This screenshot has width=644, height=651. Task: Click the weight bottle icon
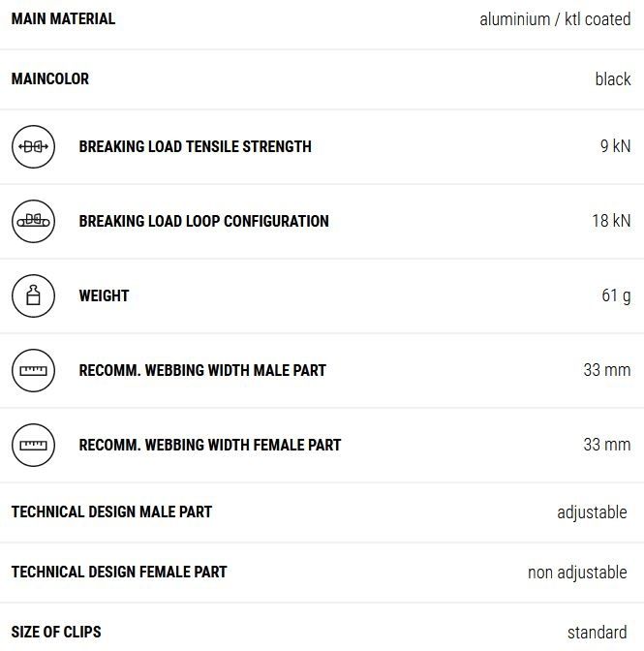34,296
